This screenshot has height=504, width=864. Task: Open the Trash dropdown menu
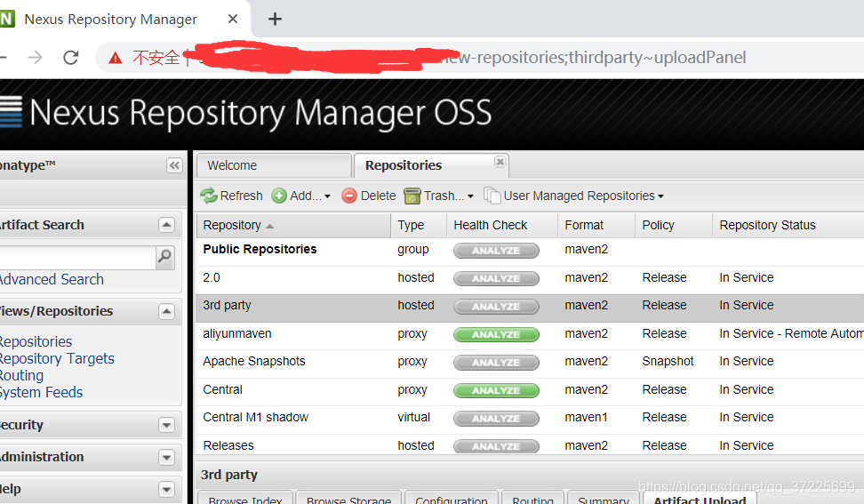(438, 196)
